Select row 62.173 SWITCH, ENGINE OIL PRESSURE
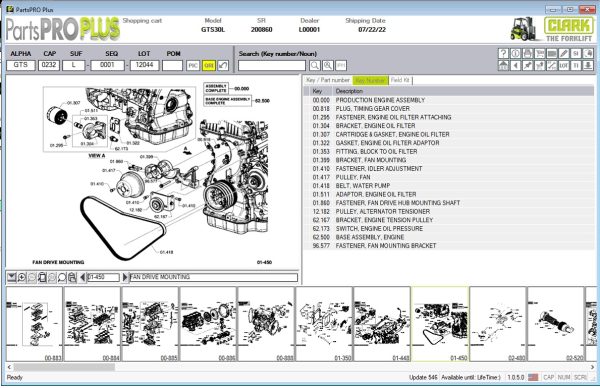 pyautogui.click(x=448, y=228)
